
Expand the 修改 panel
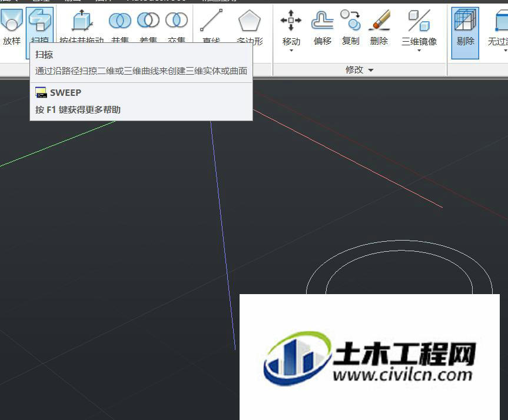(x=360, y=69)
